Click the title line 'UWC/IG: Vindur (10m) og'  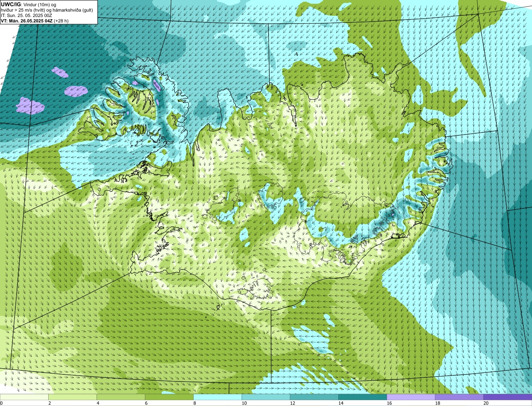click(x=28, y=4)
